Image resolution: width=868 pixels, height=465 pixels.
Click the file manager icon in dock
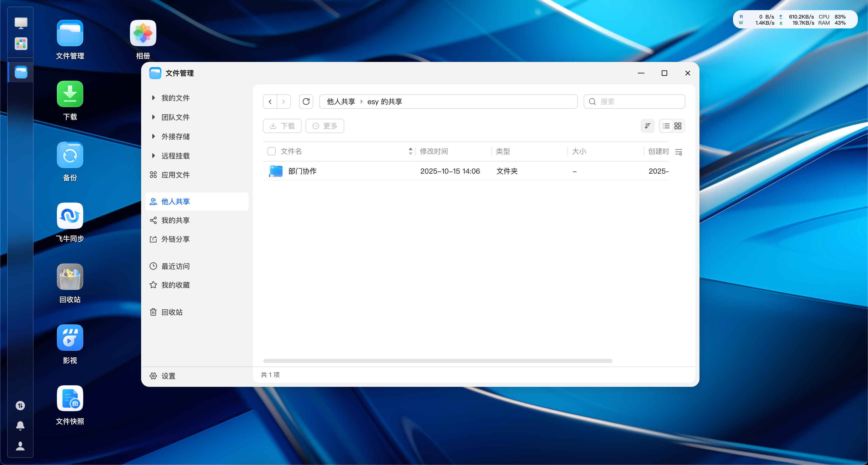click(x=21, y=72)
